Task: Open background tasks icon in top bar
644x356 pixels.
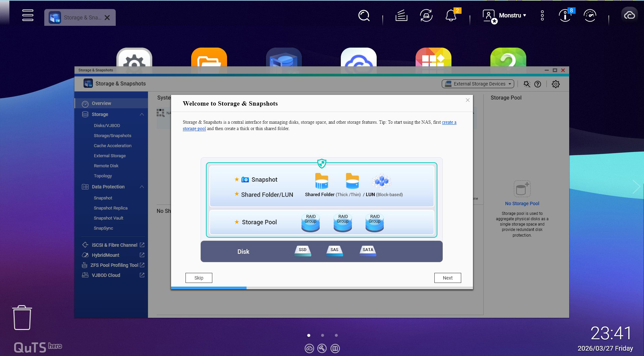Action: click(401, 15)
